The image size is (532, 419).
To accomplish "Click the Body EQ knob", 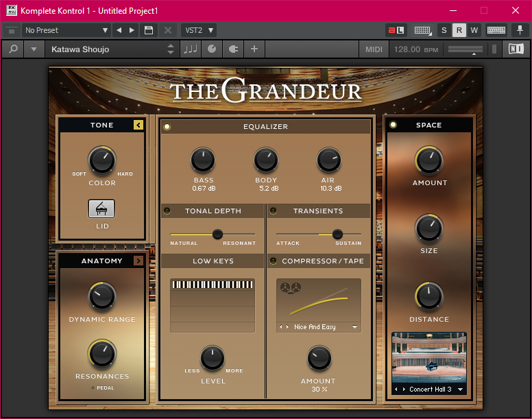I will pyautogui.click(x=266, y=160).
